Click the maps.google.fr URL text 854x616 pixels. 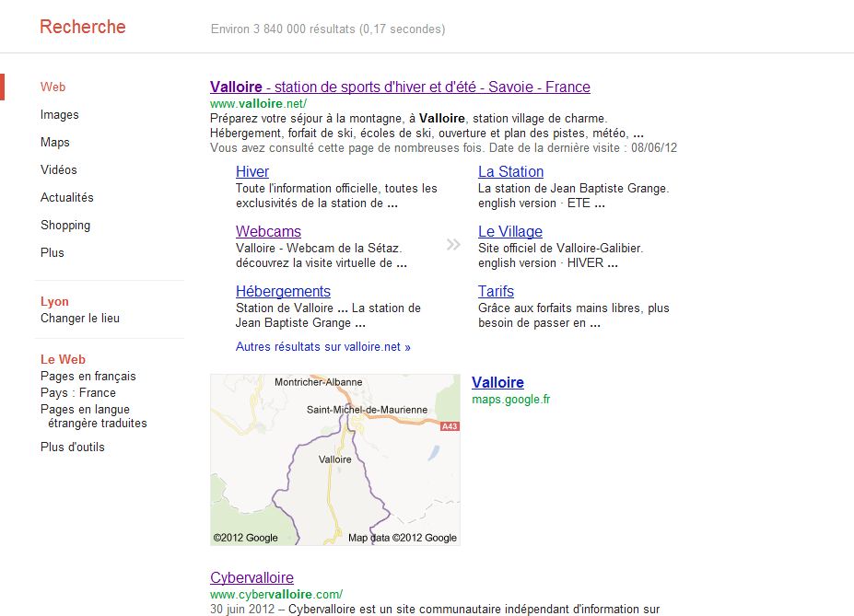click(511, 400)
